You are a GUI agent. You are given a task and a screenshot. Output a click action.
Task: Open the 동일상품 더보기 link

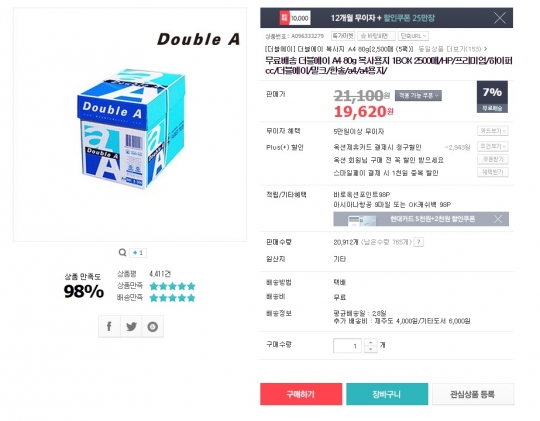click(453, 49)
